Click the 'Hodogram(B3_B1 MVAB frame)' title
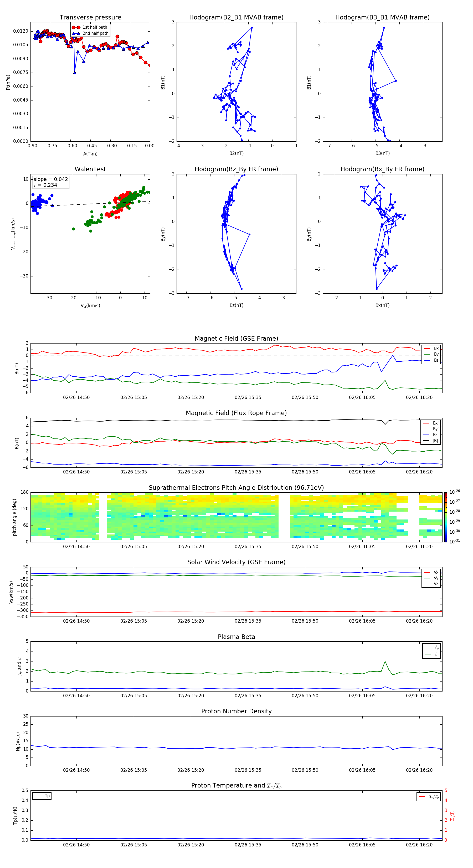 click(x=382, y=18)
